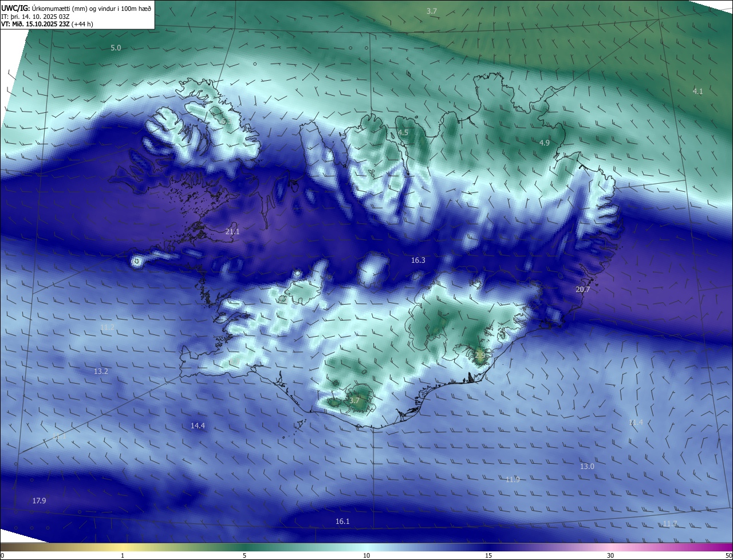Click the color scale tick label 1
733x560 pixels.
[123, 555]
